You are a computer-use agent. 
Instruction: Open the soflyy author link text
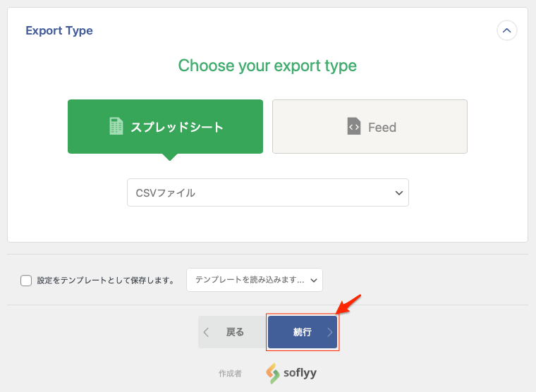point(300,373)
